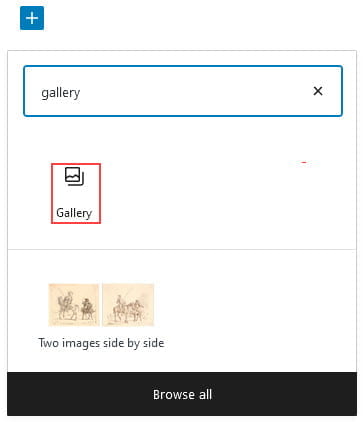This screenshot has height=422, width=363.
Task: Pick the picture-stack icon above the Gallery label
Action: [x=74, y=176]
